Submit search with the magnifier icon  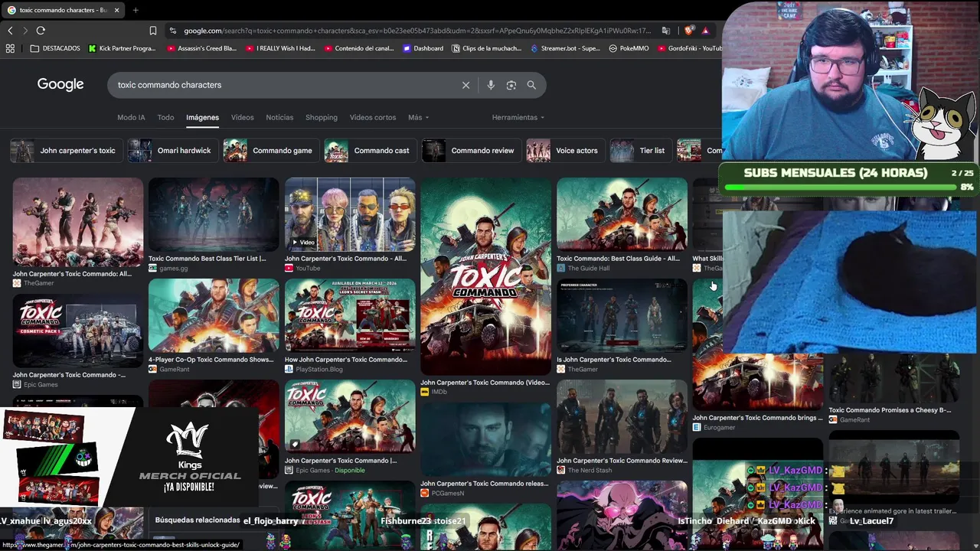point(531,85)
